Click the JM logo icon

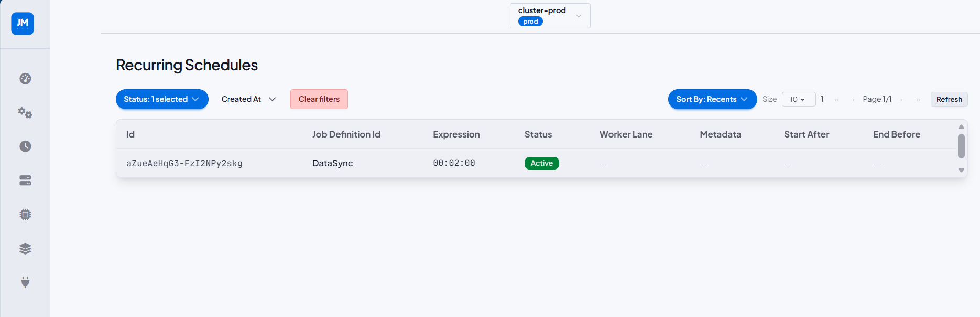coord(23,24)
